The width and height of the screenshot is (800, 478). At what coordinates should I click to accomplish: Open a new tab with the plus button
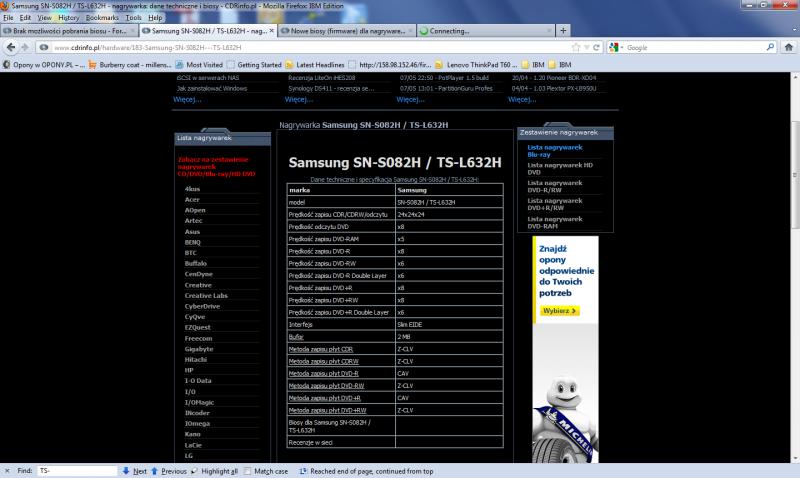[x=563, y=31]
